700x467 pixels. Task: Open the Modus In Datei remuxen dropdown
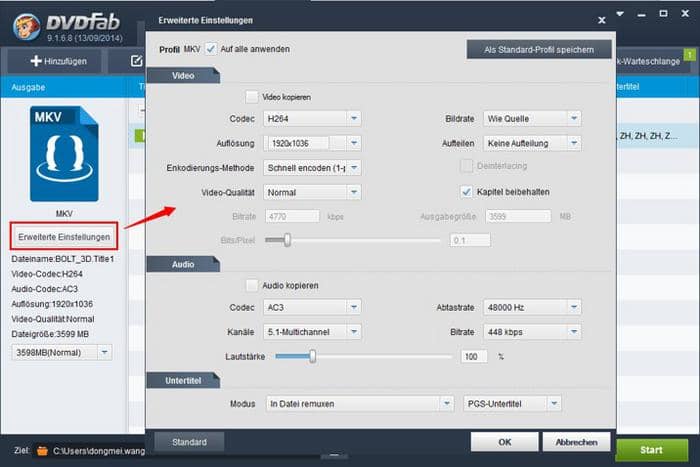(x=360, y=404)
